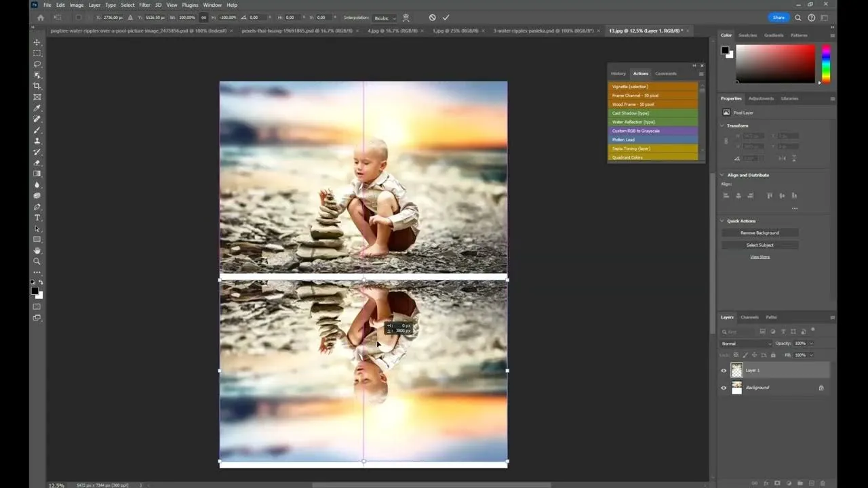Click the Remove Background button
This screenshot has width=868, height=488.
coord(759,232)
